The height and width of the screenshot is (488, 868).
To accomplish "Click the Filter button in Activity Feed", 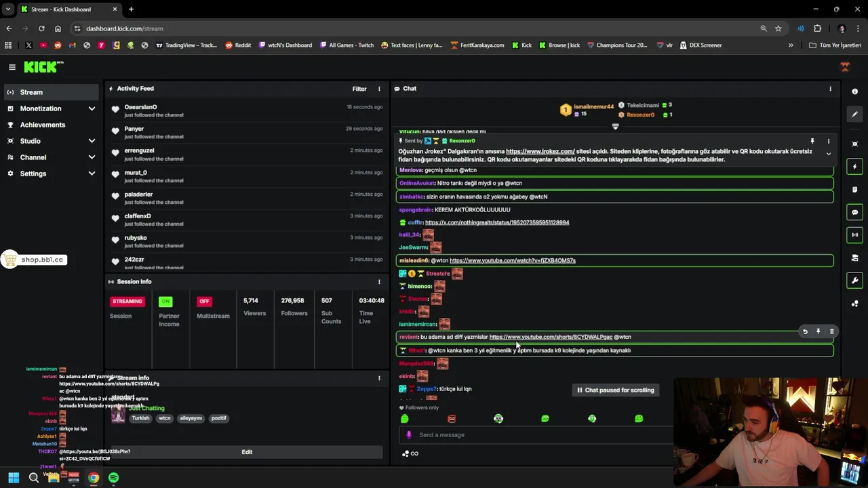I will tap(359, 89).
